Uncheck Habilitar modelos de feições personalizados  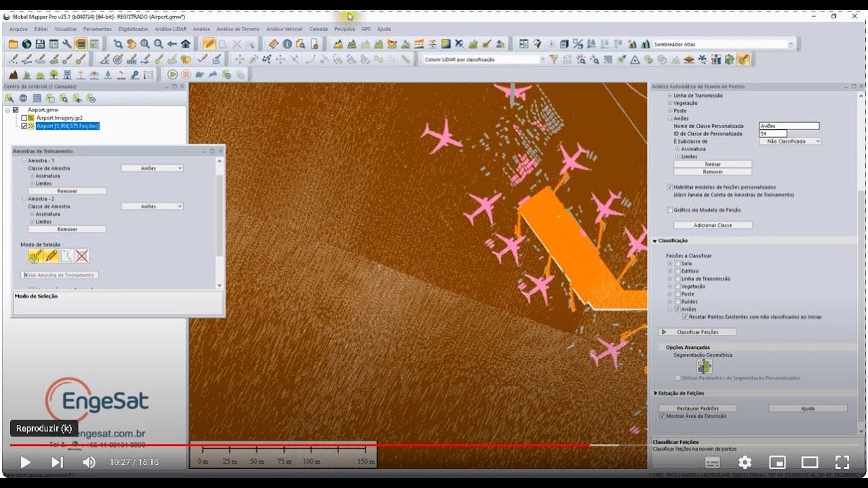tap(670, 187)
